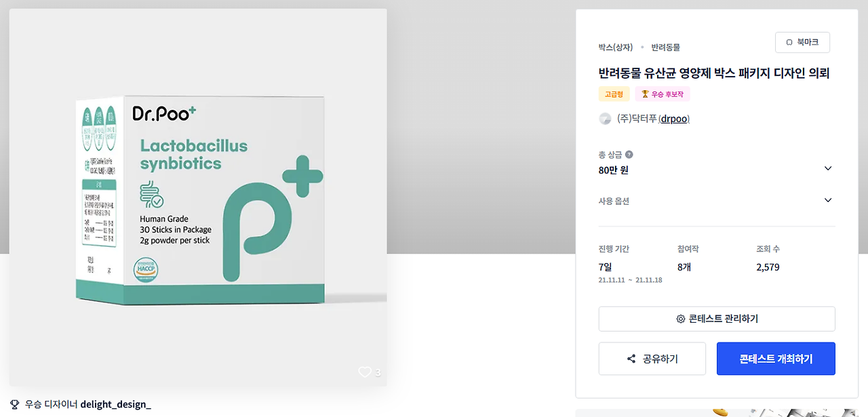Screen dimensions: 868x417
Task: Expand the 총 상금 80만 원 chevron
Action: pos(828,168)
